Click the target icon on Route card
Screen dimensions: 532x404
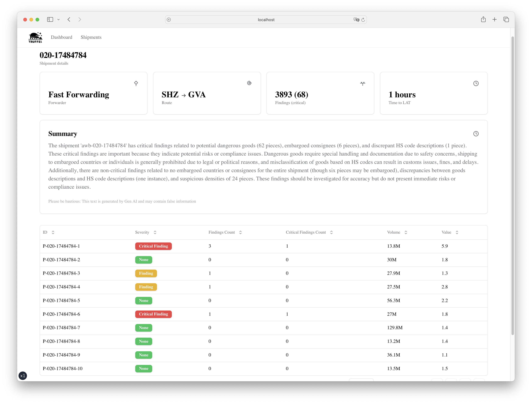(249, 83)
